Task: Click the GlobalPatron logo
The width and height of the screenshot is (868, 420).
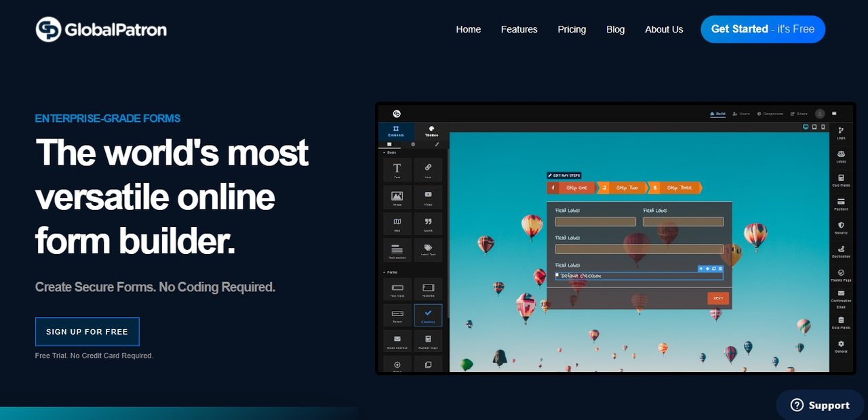Action: pos(101,29)
